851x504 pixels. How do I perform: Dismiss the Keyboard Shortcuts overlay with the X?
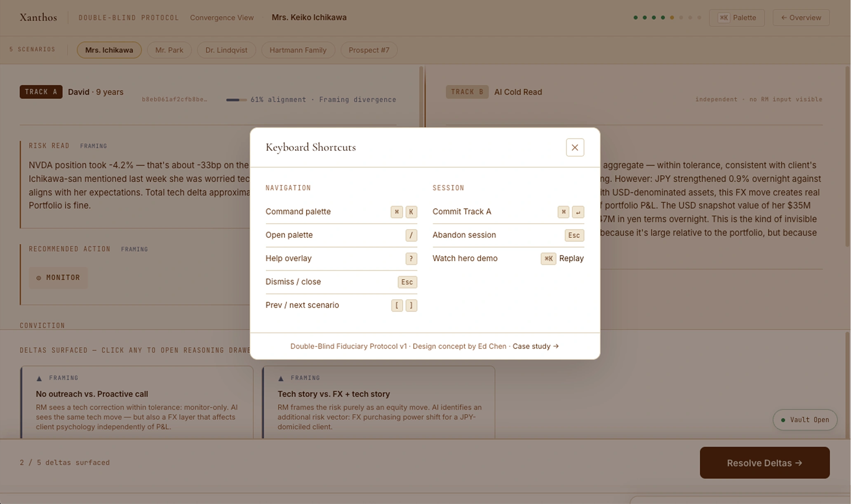(x=575, y=147)
